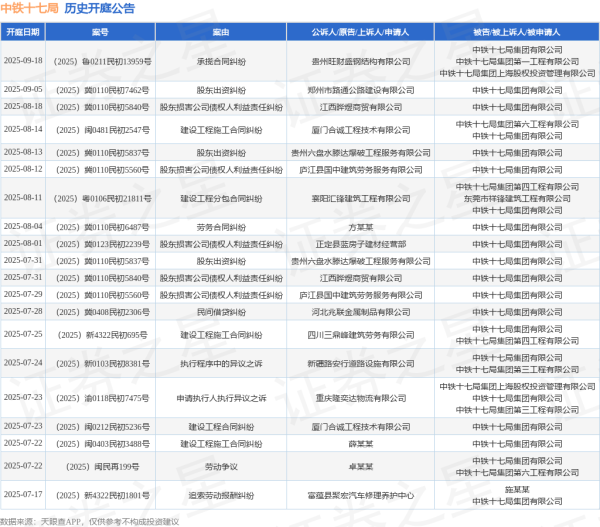The height and width of the screenshot is (527, 600).
Task: Click case number 新4322民初1801号
Action: tap(102, 496)
